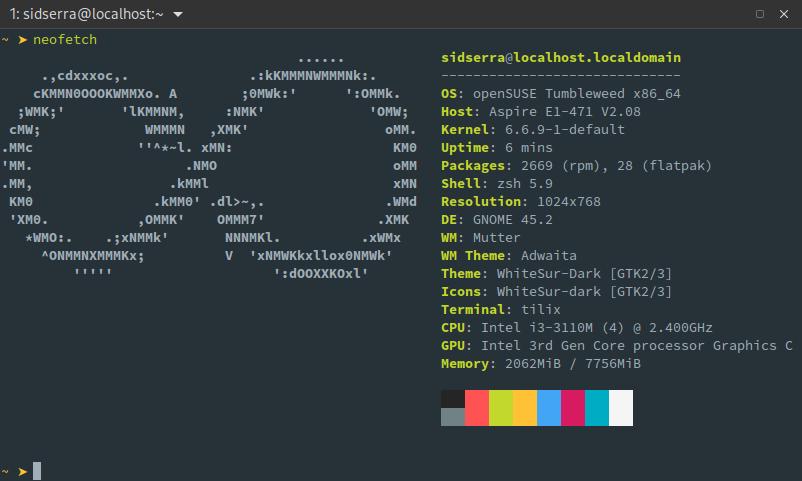Pick the magenta color block

click(573, 408)
